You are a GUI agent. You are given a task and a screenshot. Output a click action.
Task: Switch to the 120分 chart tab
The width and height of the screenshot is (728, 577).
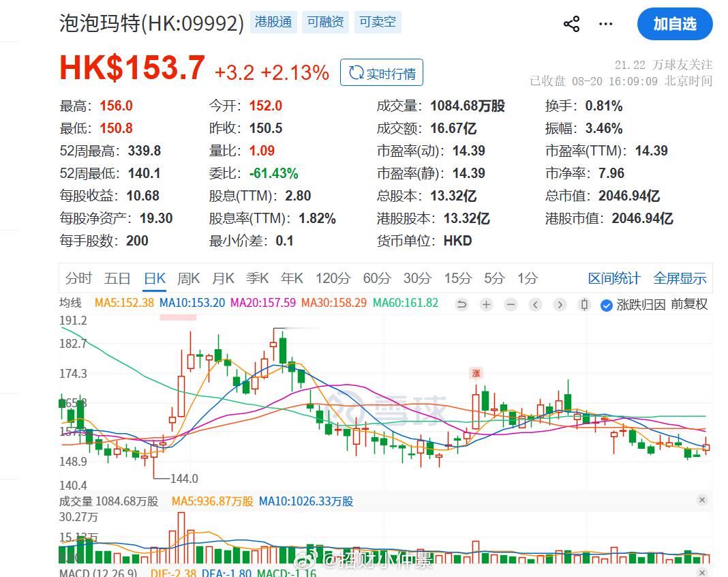[333, 278]
